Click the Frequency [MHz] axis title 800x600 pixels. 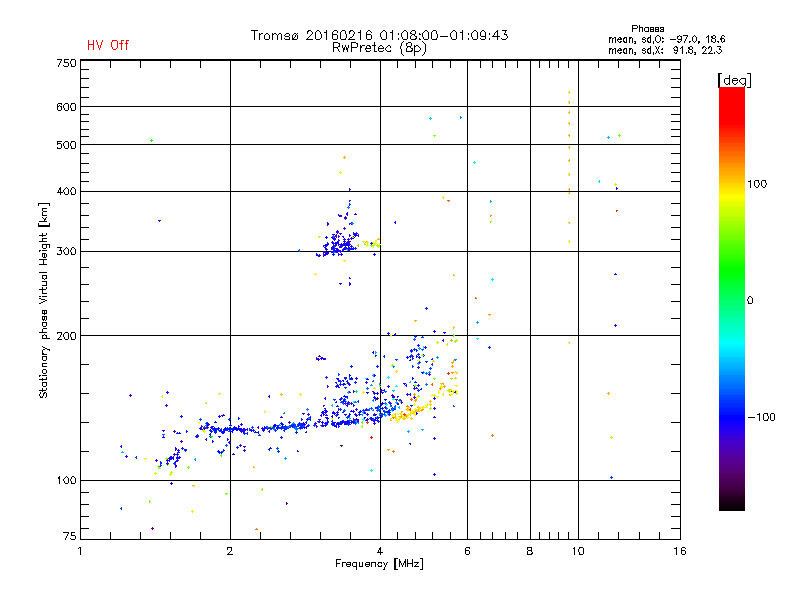(x=379, y=564)
